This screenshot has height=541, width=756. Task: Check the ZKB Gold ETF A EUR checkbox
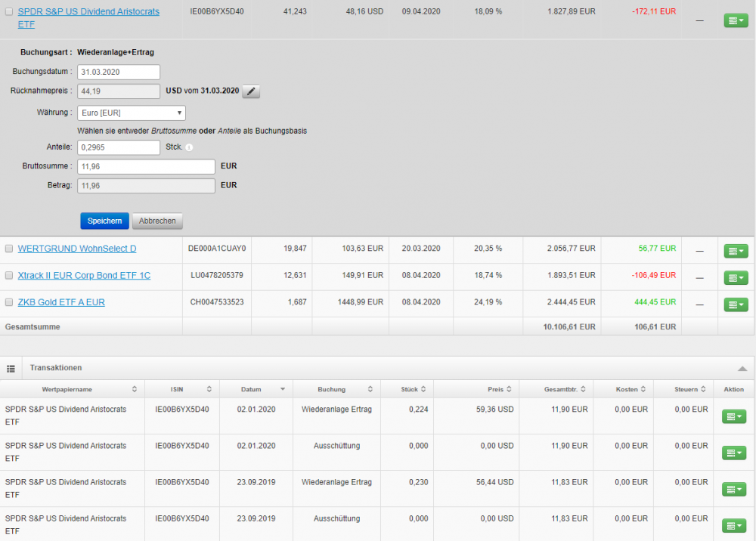(9, 302)
